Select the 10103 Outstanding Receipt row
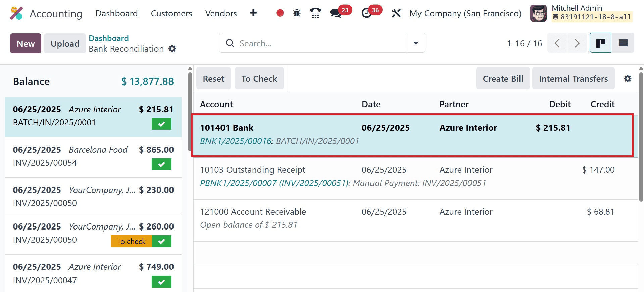Screen dimensions: 644x292 click(415, 178)
